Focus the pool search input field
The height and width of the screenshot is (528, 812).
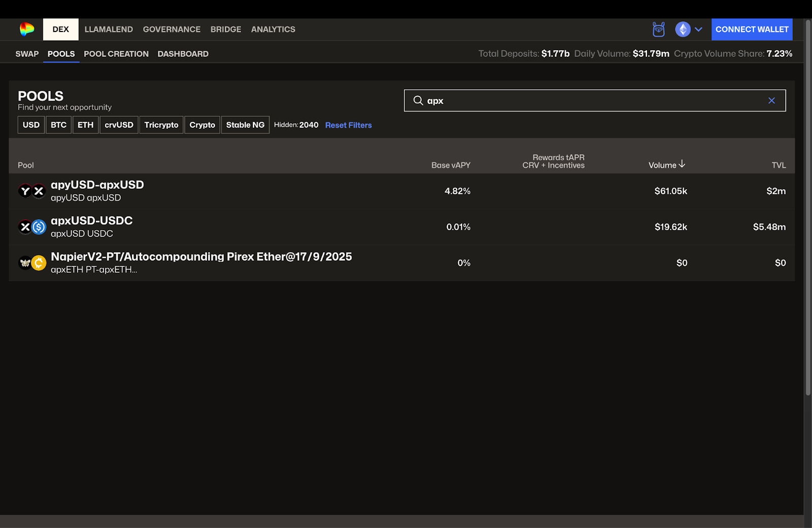click(595, 100)
